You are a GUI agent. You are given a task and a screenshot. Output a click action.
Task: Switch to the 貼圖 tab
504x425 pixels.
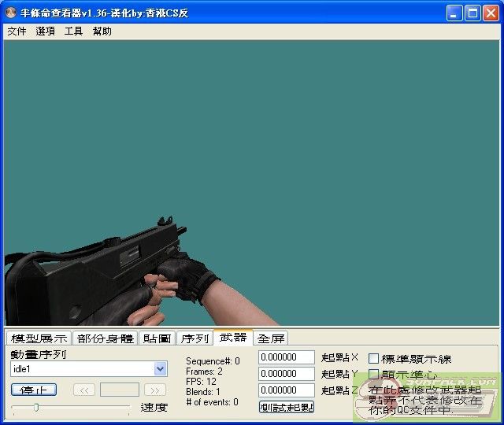[x=157, y=338]
